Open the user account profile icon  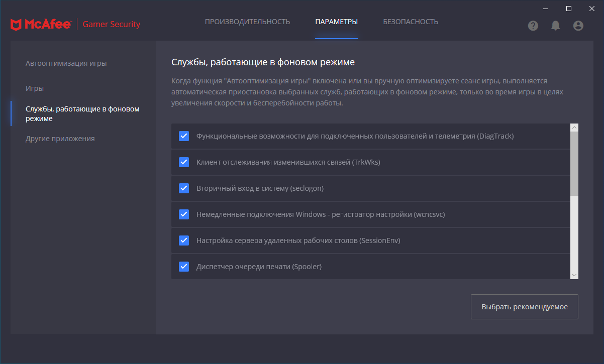(578, 26)
